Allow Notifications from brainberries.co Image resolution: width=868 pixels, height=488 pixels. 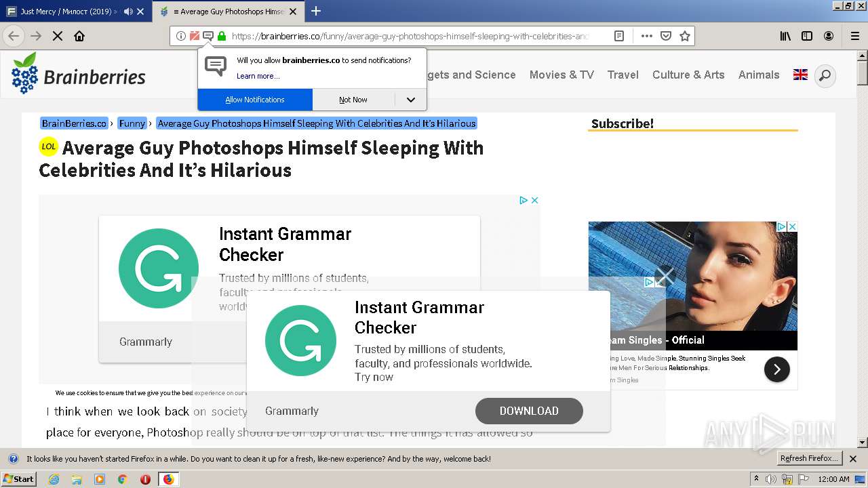(x=255, y=100)
